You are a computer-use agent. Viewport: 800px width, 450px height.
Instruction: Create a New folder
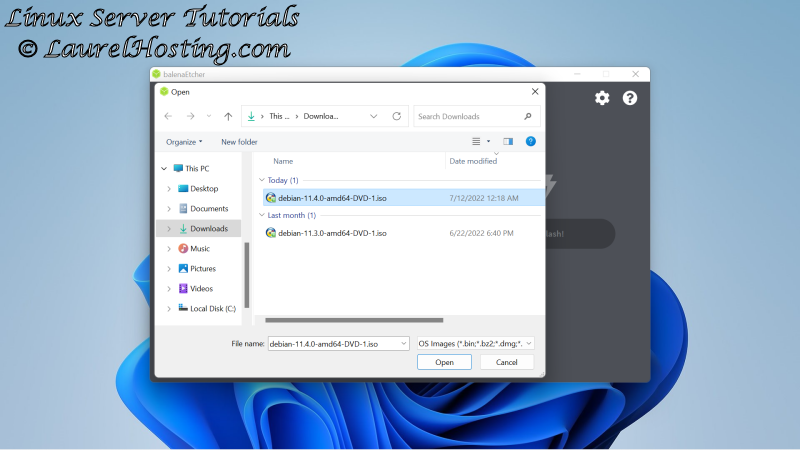(x=239, y=142)
